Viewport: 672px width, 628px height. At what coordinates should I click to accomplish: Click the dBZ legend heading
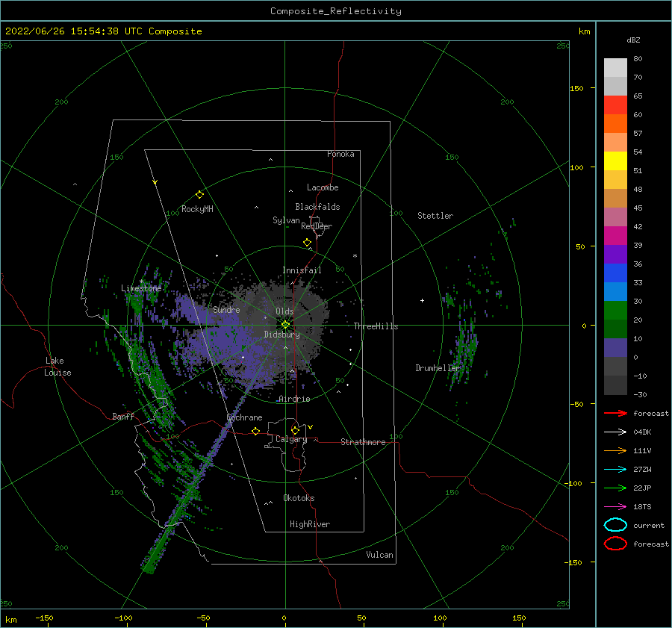(633, 40)
